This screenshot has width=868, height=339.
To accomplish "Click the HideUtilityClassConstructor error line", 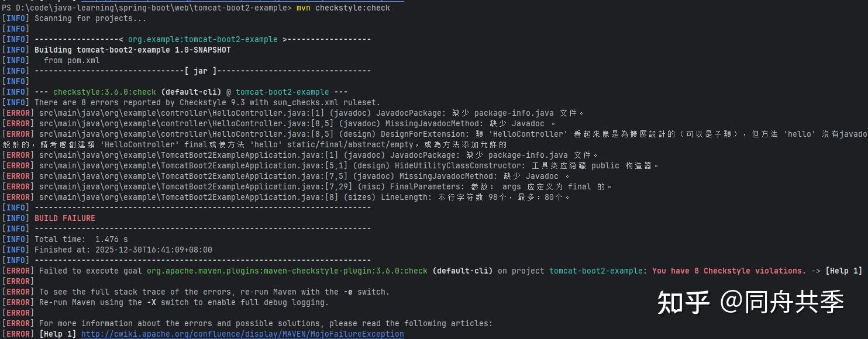I will tap(331, 165).
